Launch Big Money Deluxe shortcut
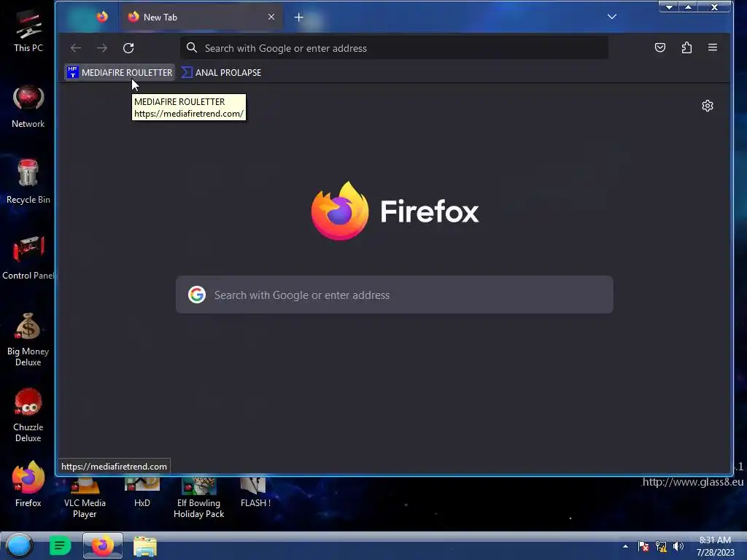This screenshot has width=747, height=560. [x=28, y=340]
